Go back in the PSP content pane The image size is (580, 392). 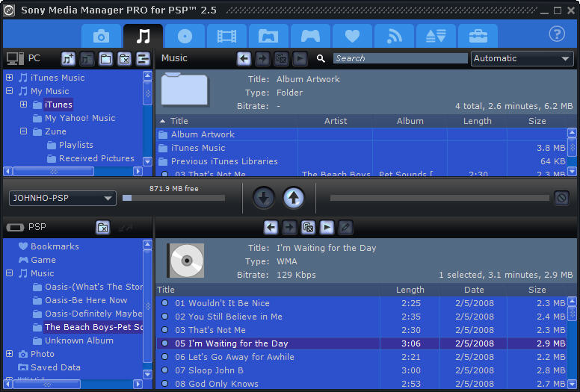[271, 227]
